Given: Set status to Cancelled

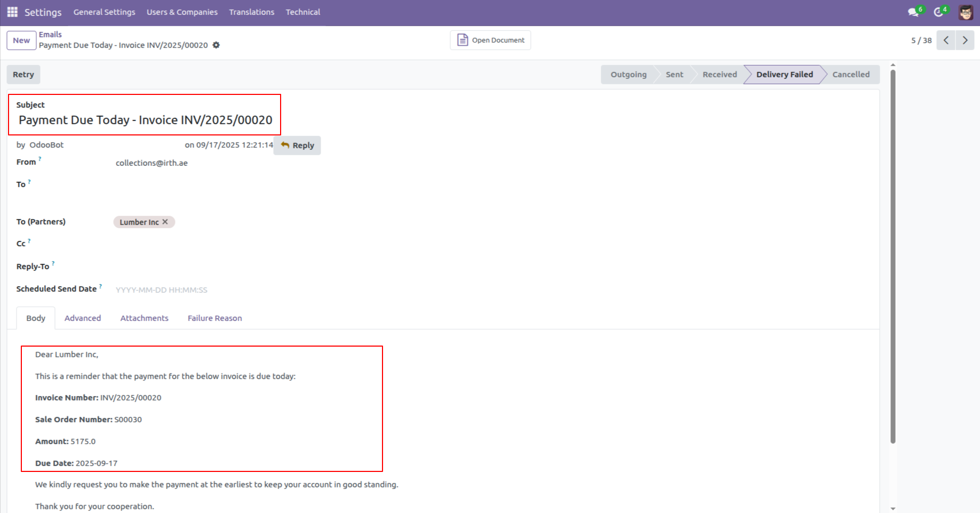Looking at the screenshot, I should (851, 75).
